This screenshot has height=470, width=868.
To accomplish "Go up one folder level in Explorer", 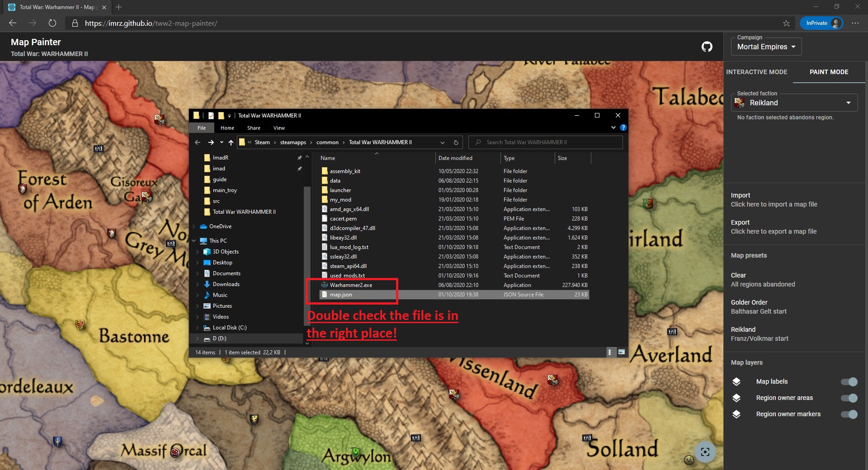I will 231,142.
